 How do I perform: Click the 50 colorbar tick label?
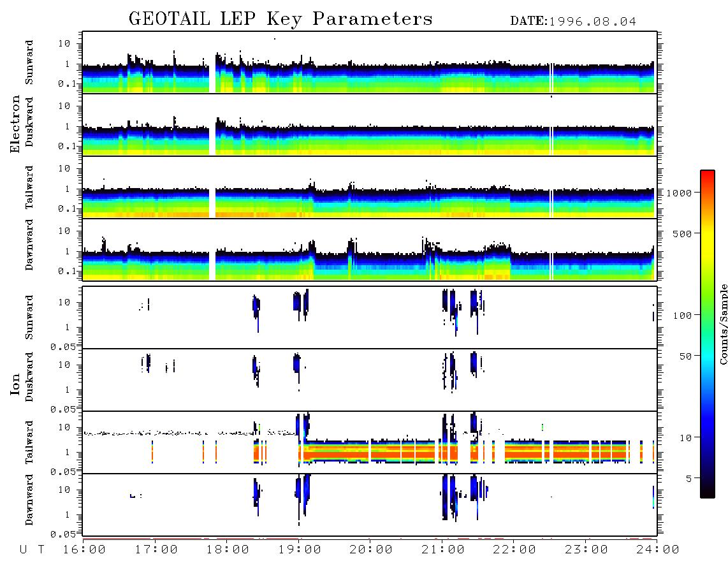coord(686,356)
